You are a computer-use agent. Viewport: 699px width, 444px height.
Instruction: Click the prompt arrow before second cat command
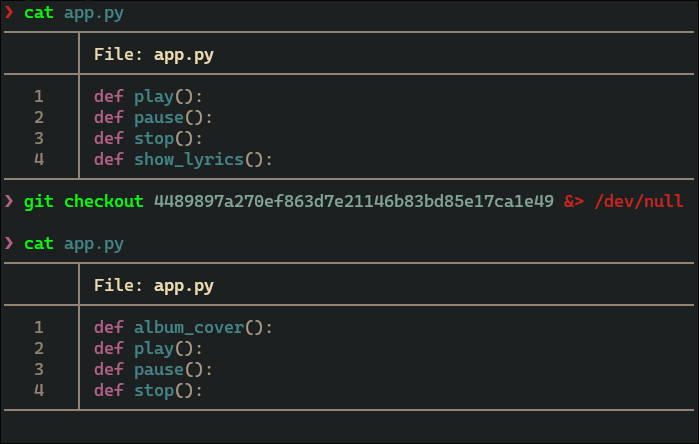[x=9, y=243]
